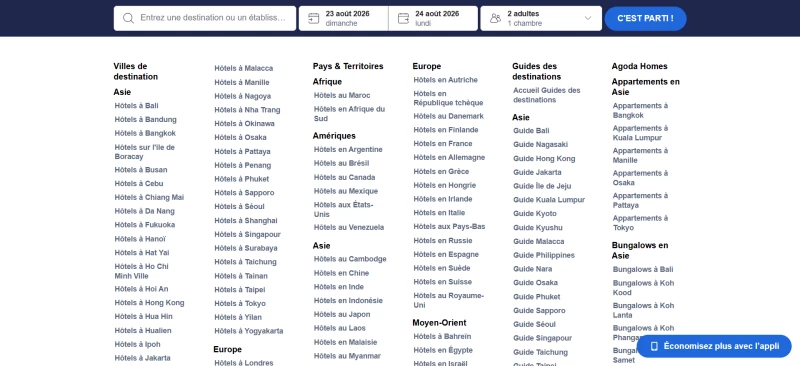Select Hôtels en Malaisie
The width and height of the screenshot is (800, 366).
tap(345, 342)
